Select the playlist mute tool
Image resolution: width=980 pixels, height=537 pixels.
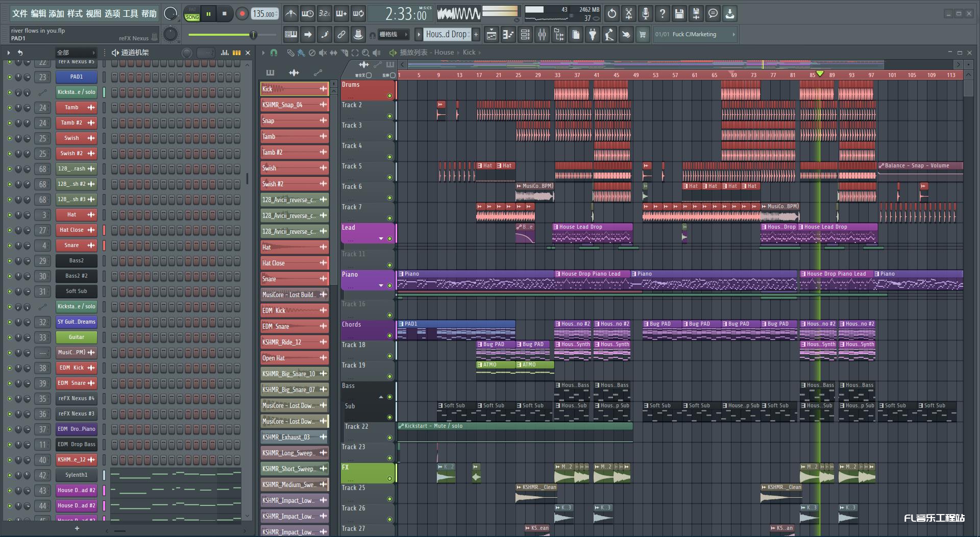(323, 53)
